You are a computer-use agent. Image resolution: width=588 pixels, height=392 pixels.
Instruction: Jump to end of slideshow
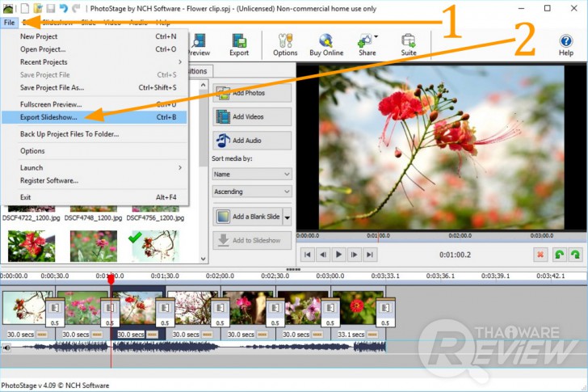(370, 255)
